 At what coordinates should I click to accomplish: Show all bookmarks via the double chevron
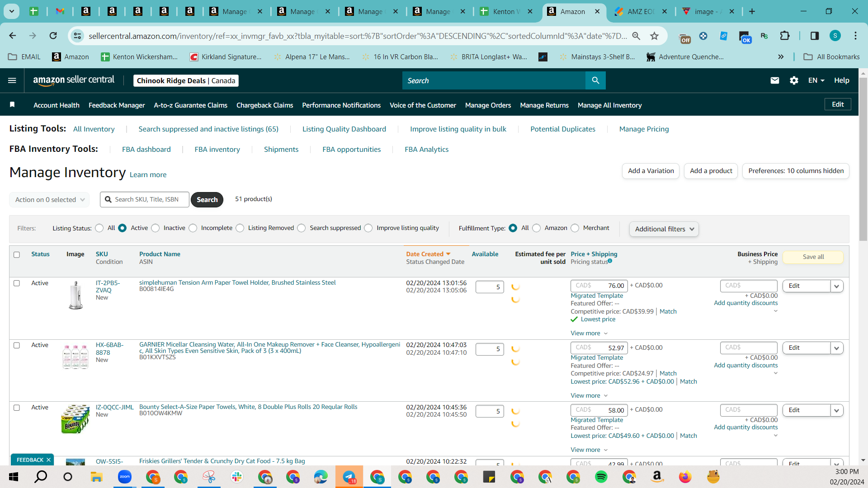pos(781,57)
